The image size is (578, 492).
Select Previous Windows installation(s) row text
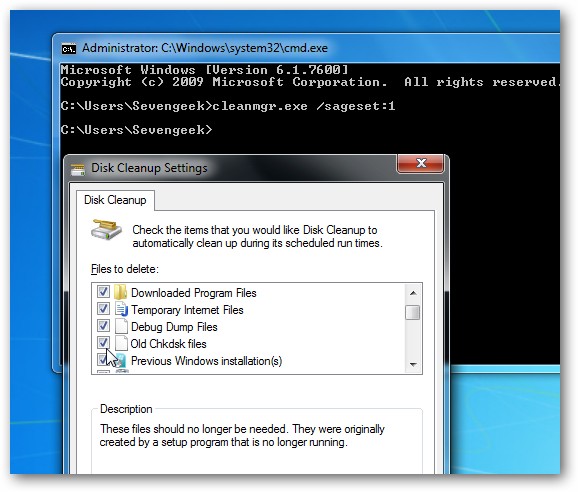coord(206,361)
